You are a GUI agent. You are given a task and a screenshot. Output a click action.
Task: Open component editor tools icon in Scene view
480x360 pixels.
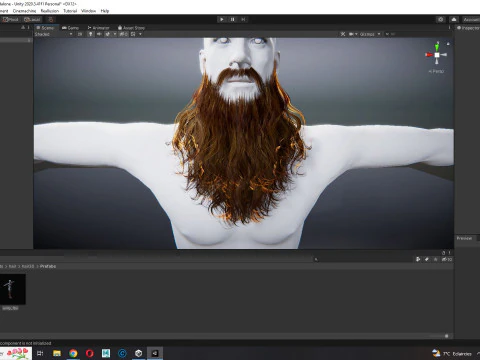pyautogui.click(x=343, y=34)
